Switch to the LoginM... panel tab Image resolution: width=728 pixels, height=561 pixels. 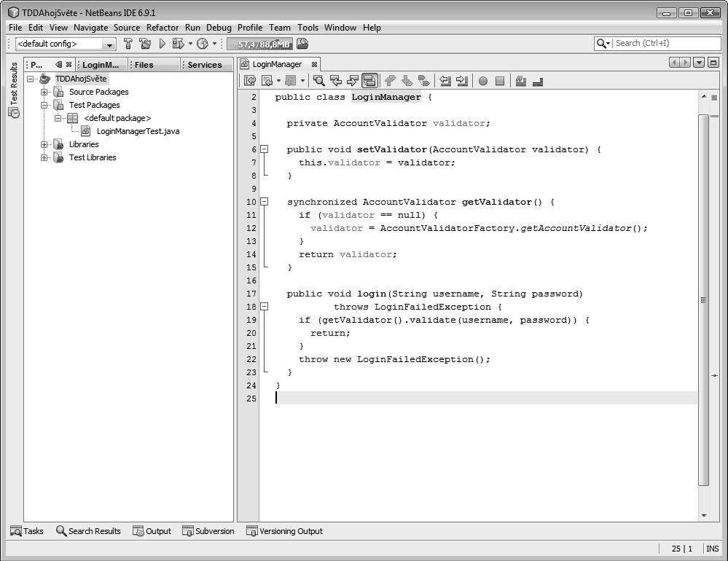tap(101, 65)
